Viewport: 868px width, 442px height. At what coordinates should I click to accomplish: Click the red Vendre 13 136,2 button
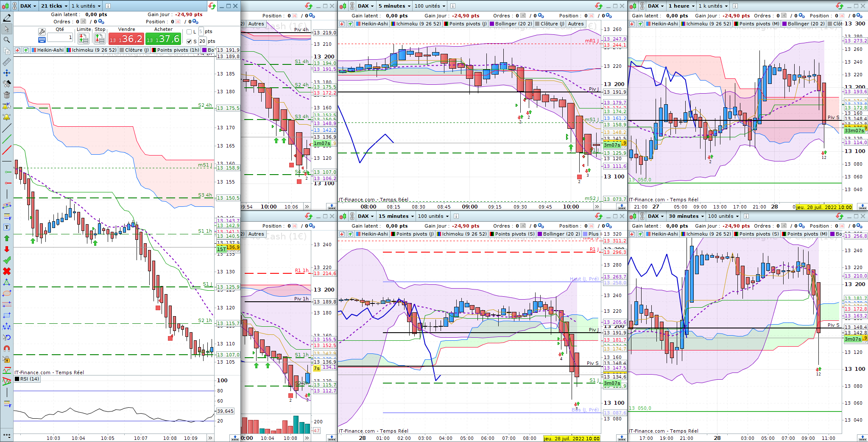coord(126,39)
